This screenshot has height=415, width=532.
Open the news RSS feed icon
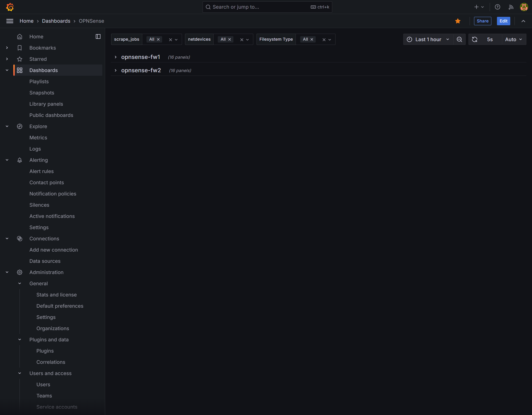(511, 7)
